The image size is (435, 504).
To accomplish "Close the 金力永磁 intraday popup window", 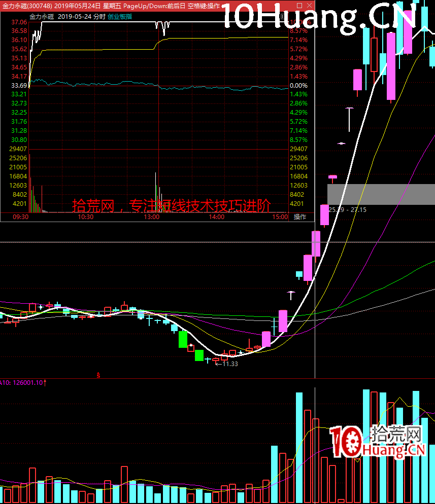I will (x=309, y=6).
